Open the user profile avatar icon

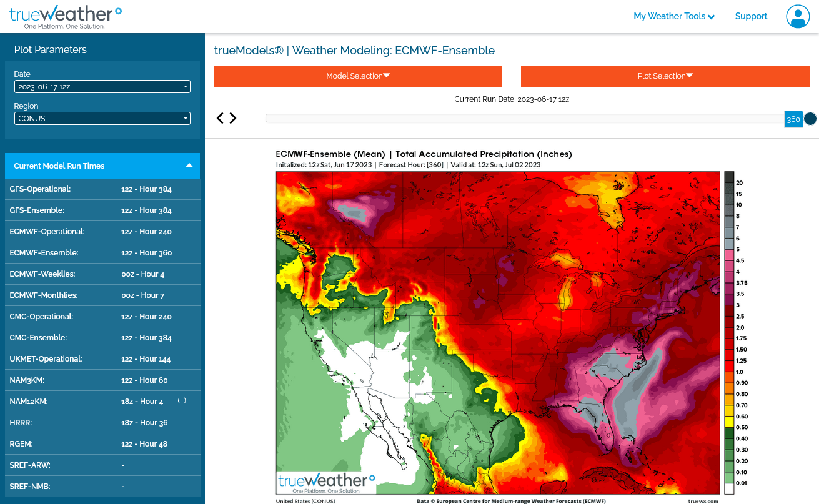pyautogui.click(x=798, y=16)
